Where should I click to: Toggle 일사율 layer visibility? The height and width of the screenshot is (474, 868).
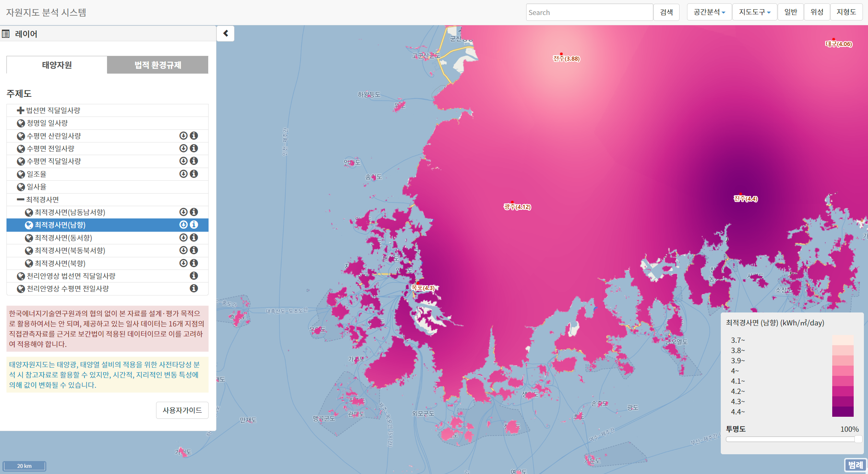click(21, 187)
